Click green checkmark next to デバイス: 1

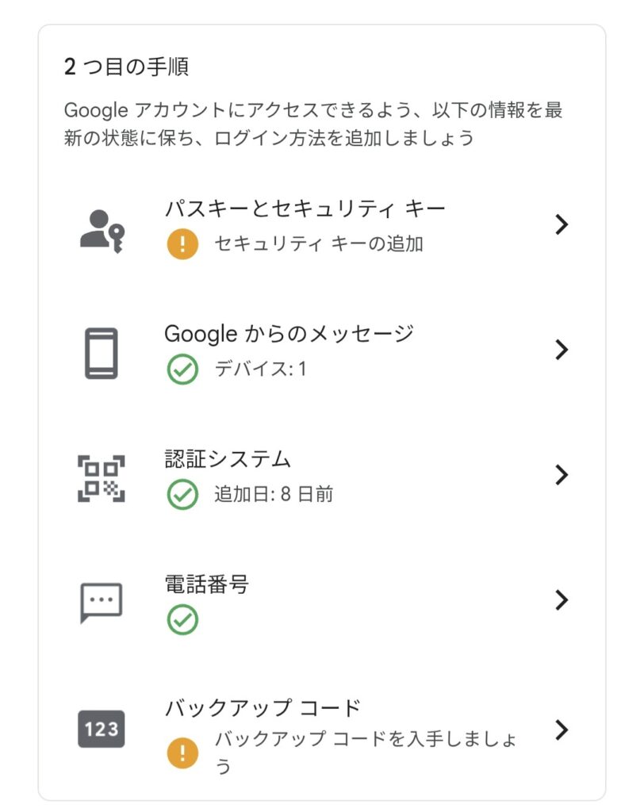[x=182, y=370]
